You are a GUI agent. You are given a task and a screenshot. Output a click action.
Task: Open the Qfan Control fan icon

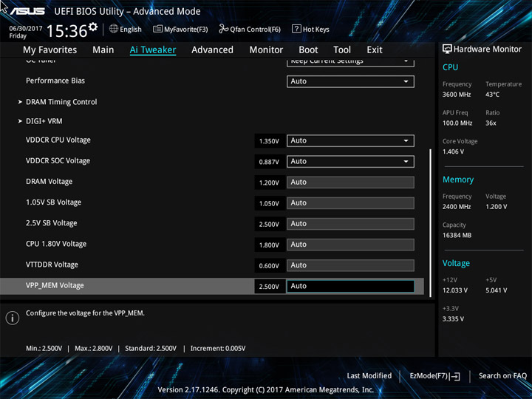pyautogui.click(x=224, y=29)
